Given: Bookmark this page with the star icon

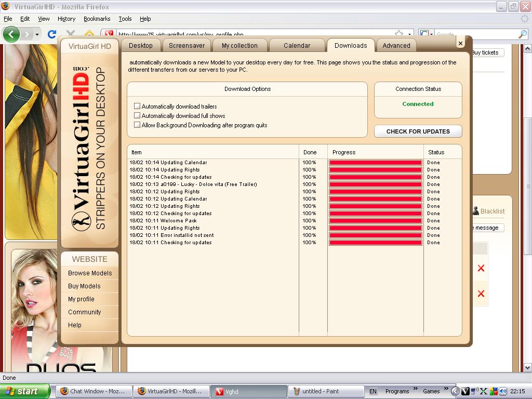Looking at the screenshot, I should pos(399,33).
